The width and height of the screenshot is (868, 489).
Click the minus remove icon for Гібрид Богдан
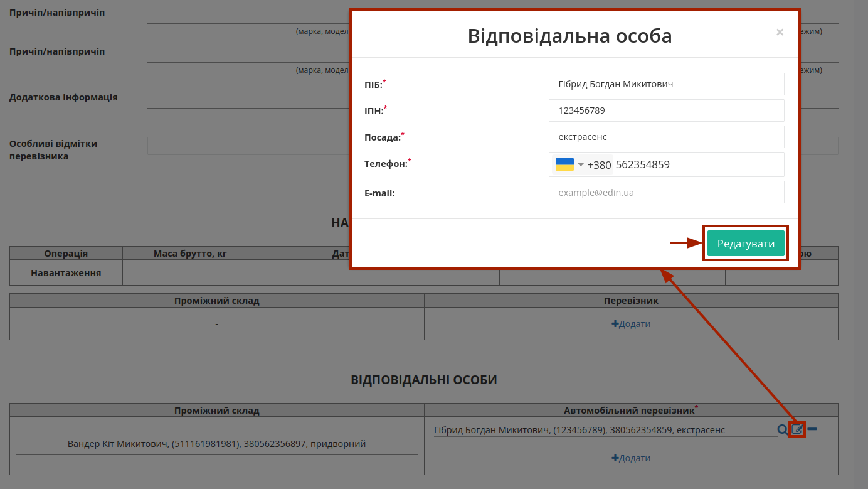(812, 429)
